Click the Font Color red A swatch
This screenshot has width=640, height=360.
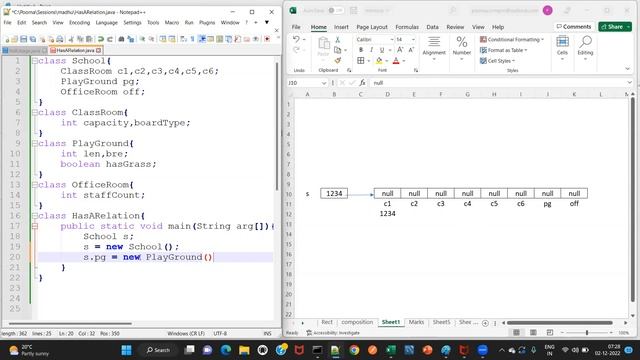click(396, 60)
